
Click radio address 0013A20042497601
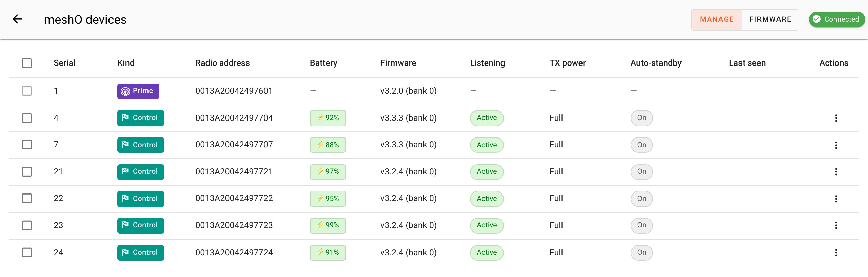pyautogui.click(x=234, y=91)
